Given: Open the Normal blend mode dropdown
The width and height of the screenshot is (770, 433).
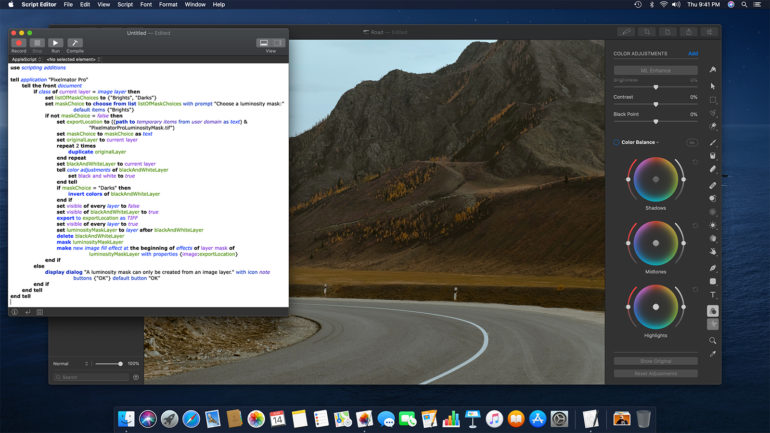Looking at the screenshot, I should point(71,364).
